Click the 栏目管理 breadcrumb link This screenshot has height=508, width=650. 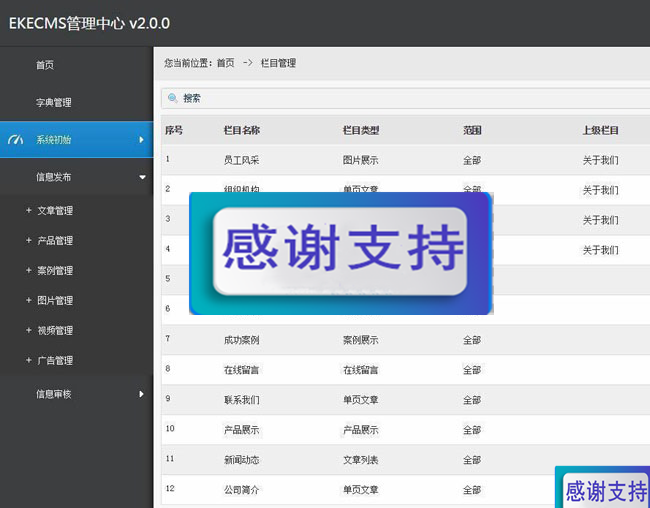point(278,63)
